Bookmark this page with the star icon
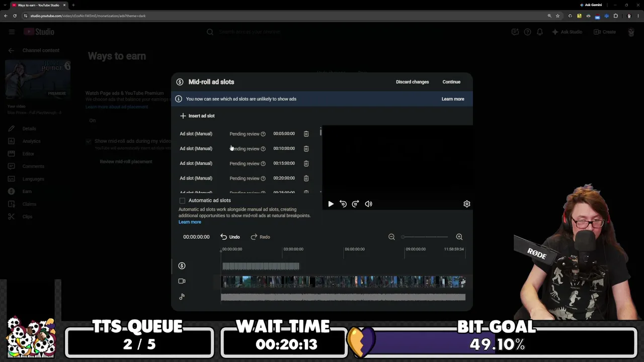This screenshot has width=644, height=362. click(557, 16)
